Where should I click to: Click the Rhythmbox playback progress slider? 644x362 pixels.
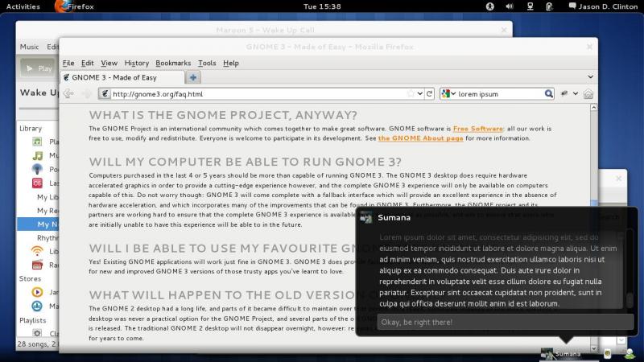pyautogui.click(x=39, y=109)
